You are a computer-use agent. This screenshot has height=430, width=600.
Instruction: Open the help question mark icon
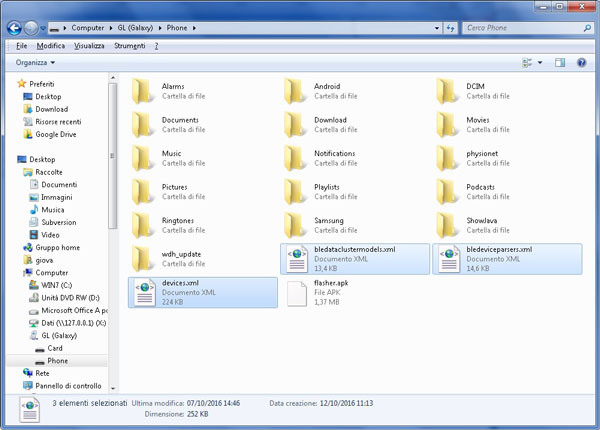click(581, 63)
